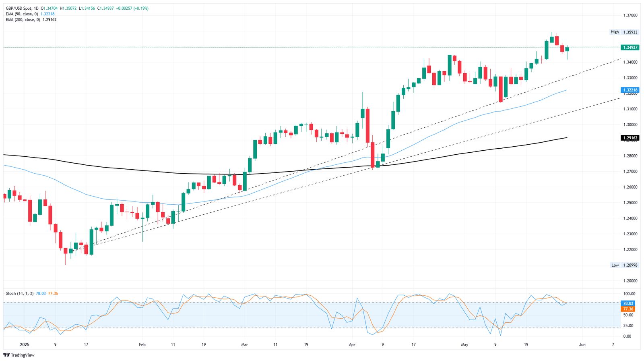This screenshot has height=361, width=644.
Task: Click the black EMA 200 price tag 1.29162
Action: point(630,138)
